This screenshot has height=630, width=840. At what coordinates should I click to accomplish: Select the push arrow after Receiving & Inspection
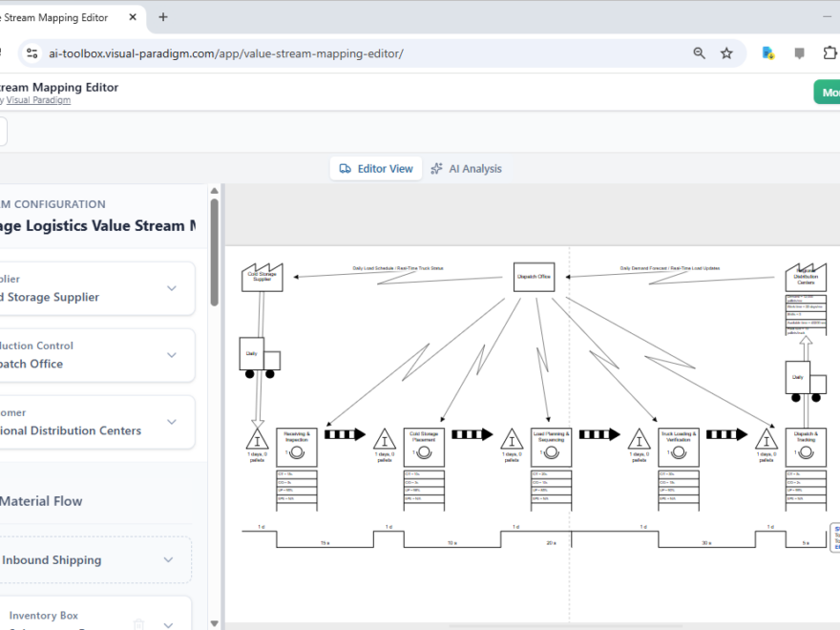(344, 434)
